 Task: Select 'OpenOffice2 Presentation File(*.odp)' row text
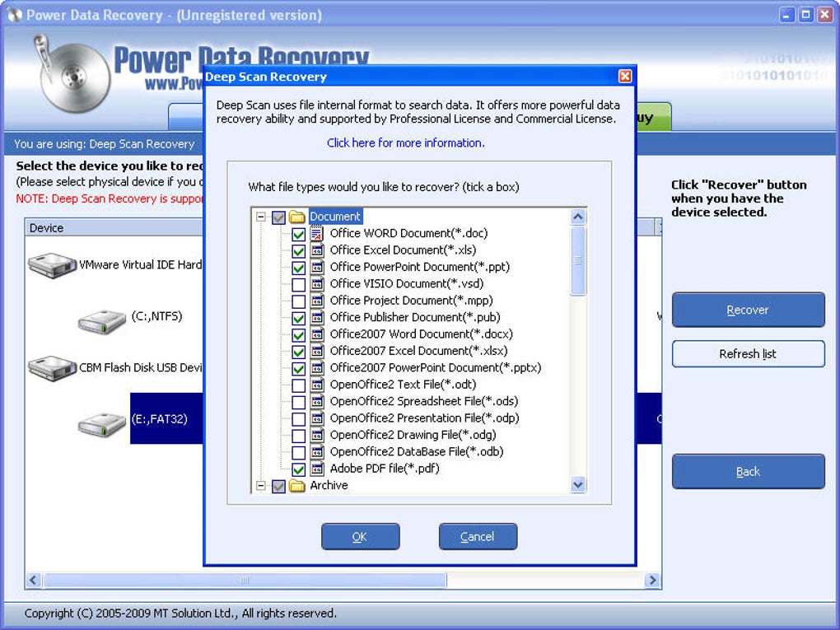(x=424, y=418)
